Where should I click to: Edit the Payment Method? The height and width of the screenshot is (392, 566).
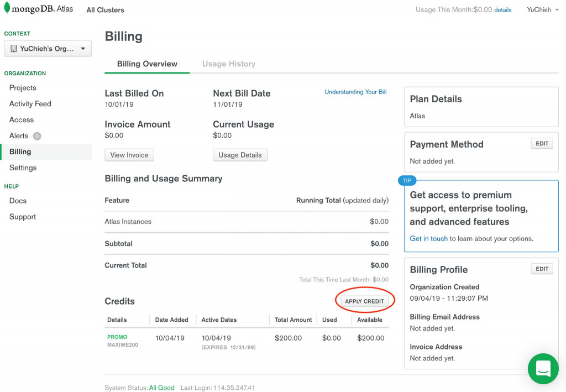pyautogui.click(x=542, y=144)
